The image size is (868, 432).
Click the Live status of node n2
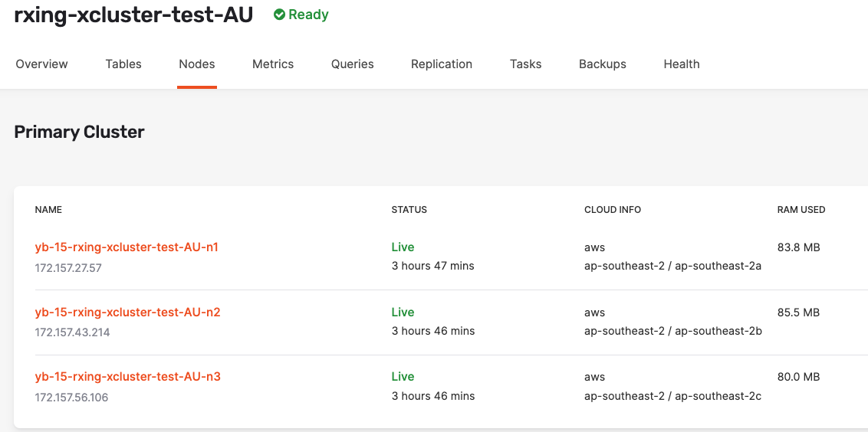(x=403, y=313)
